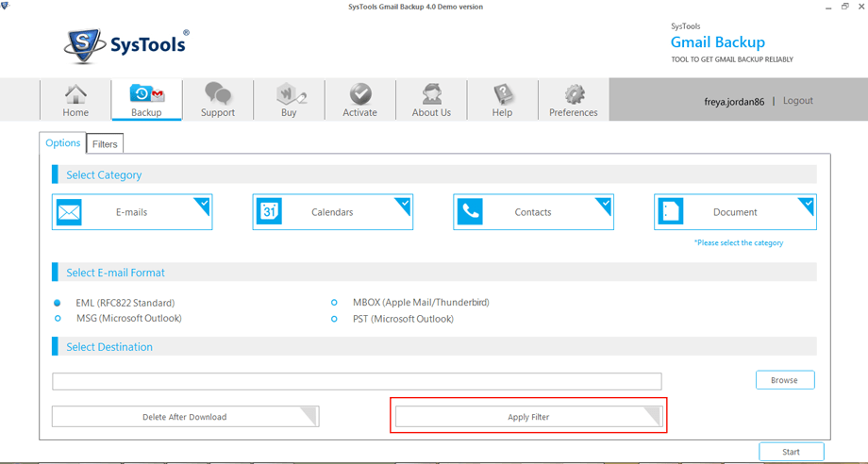Click the Start button
This screenshot has height=464, width=868.
791,452
